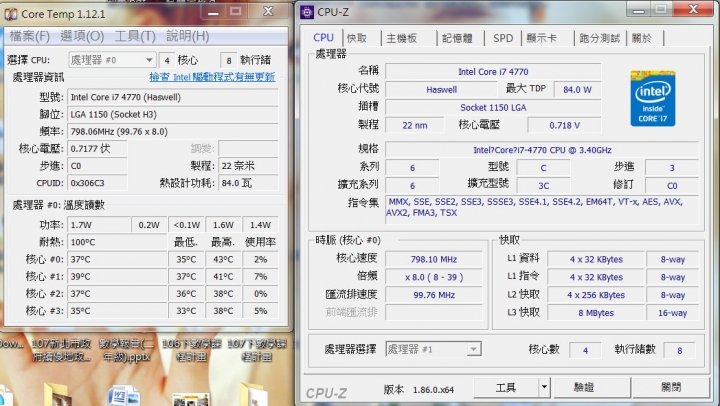The height and width of the screenshot is (406, 720).
Task: Click the 核心 #3 temperature 35°C
Action: 117,311
